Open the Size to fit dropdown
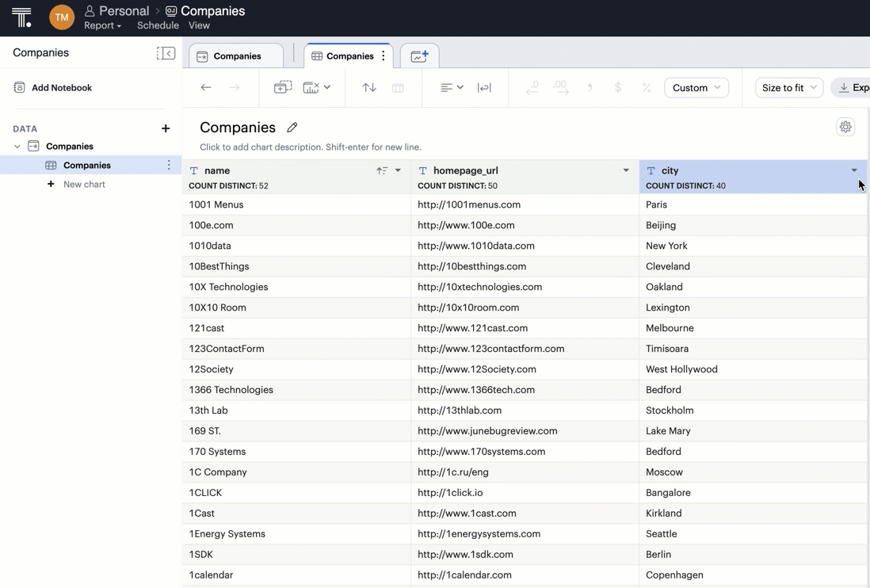Screen dimensions: 870x588 [x=788, y=88]
